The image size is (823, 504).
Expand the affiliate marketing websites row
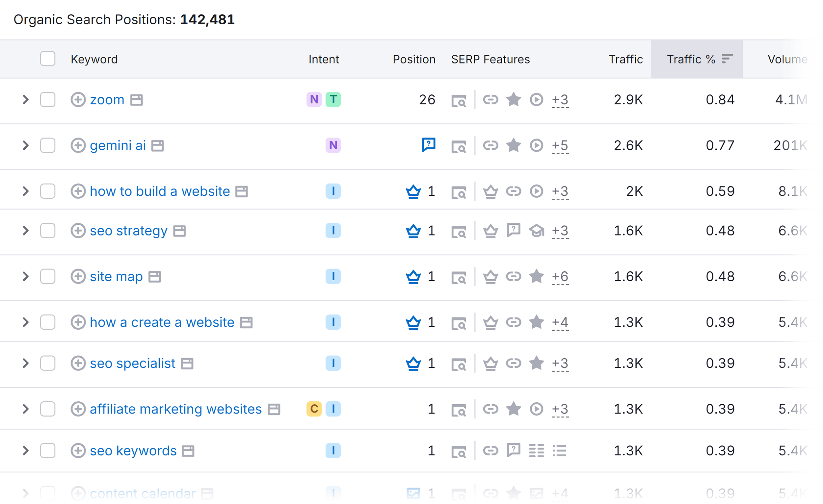pyautogui.click(x=25, y=409)
